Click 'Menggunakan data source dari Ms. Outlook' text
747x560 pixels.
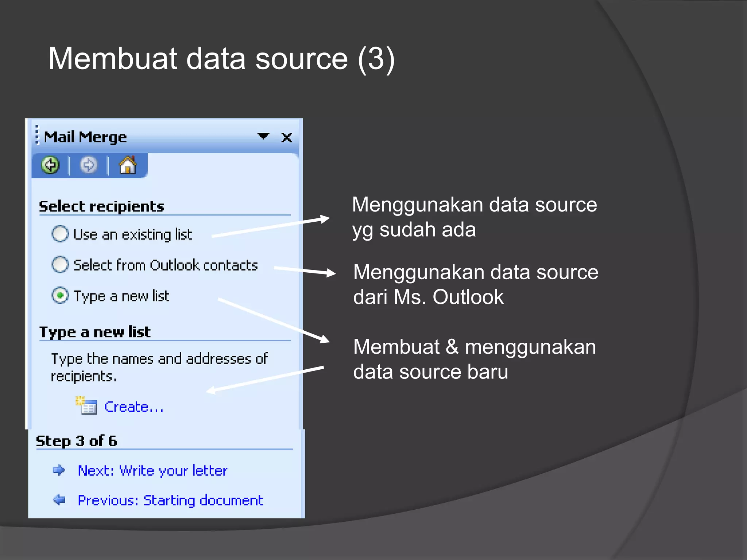[x=476, y=284]
